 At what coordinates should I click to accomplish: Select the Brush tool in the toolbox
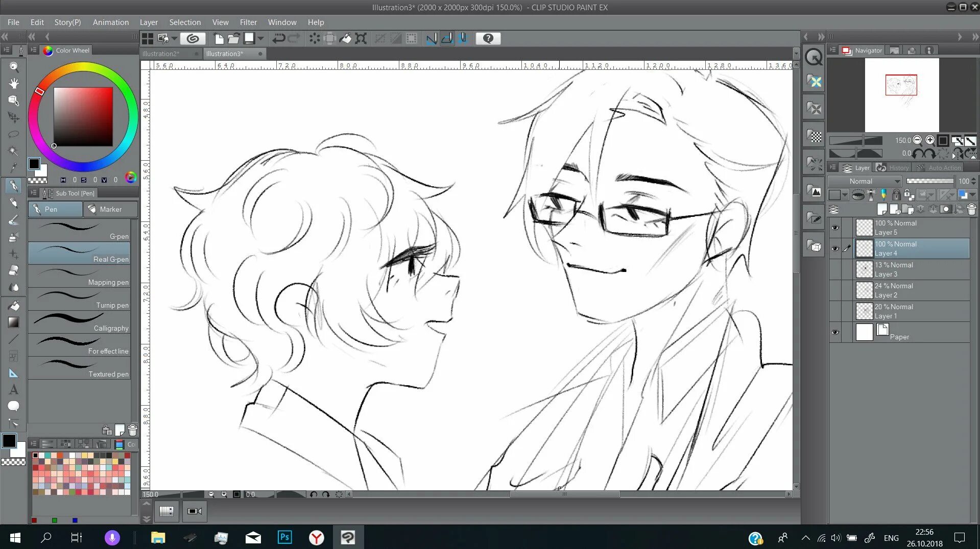14,220
